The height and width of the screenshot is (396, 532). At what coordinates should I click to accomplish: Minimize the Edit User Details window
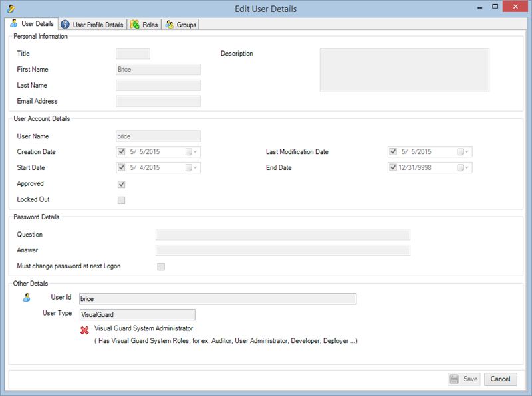479,7
